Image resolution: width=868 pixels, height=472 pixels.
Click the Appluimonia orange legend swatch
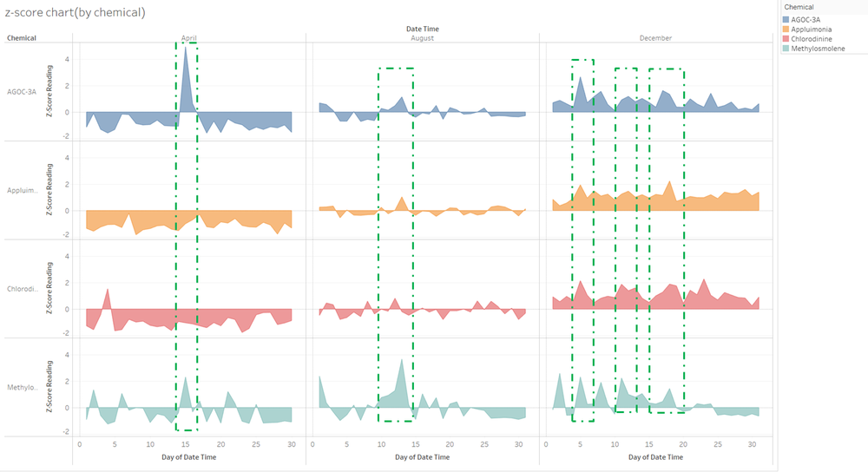[786, 29]
